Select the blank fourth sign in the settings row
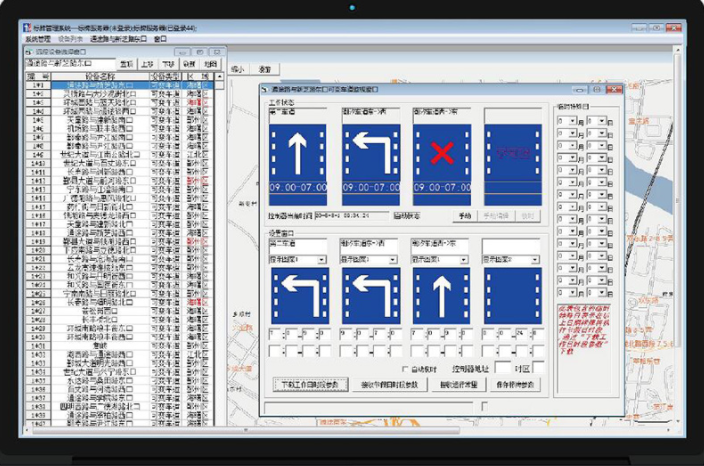704x466 pixels. (x=513, y=295)
